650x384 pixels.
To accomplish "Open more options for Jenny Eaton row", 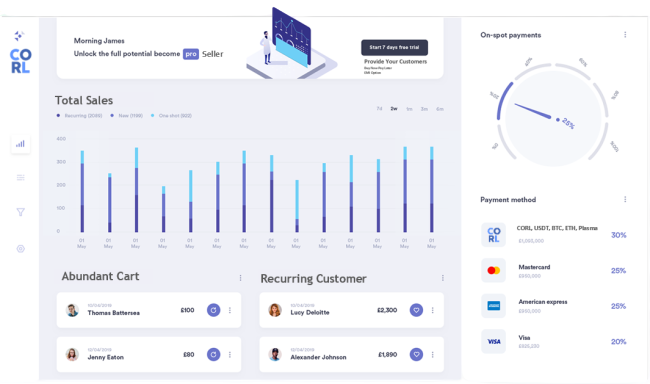I will click(230, 355).
